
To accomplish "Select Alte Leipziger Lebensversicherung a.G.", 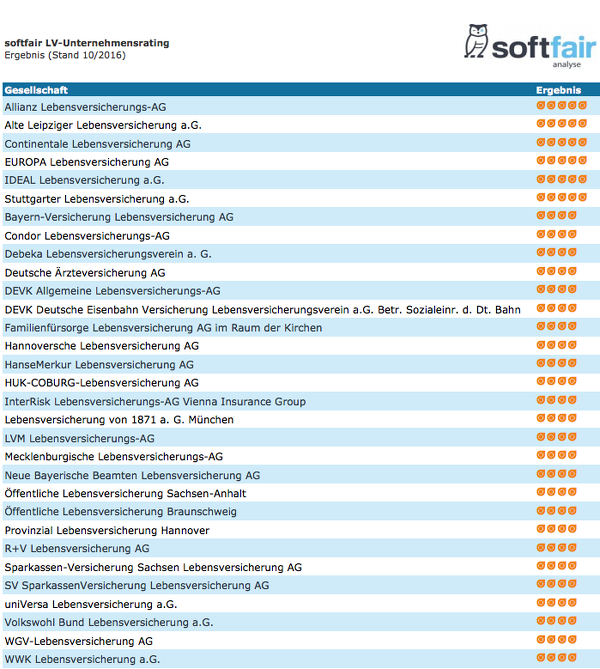I will tap(103, 125).
